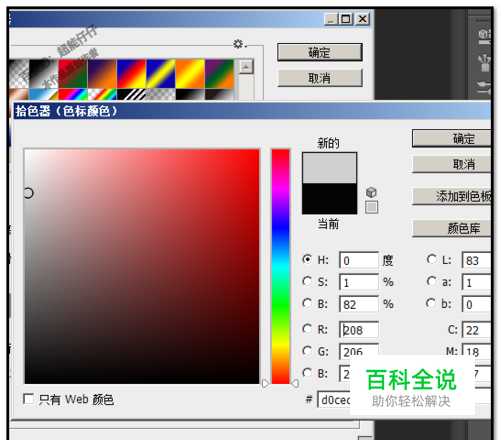This screenshot has width=500, height=440.
Task: Select the blue B radio button below G
Action: [x=307, y=373]
